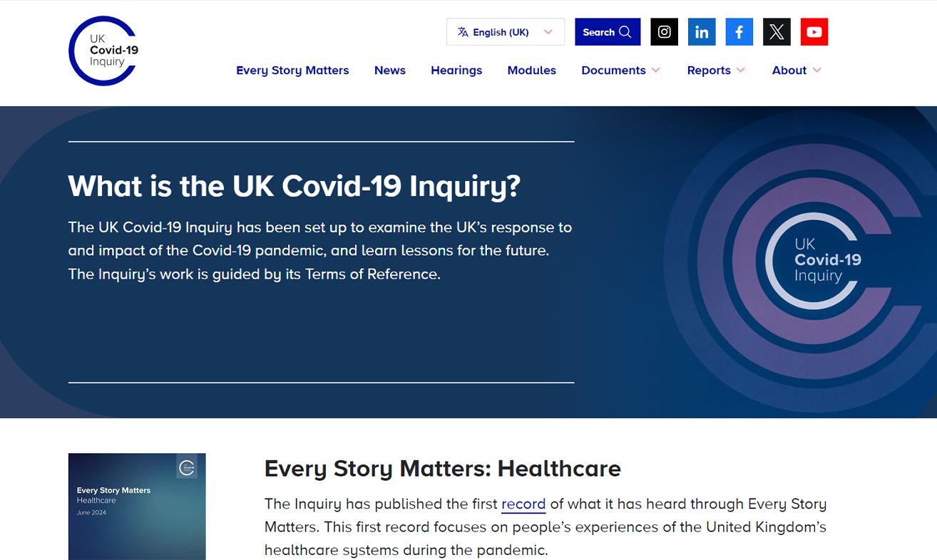The width and height of the screenshot is (937, 560).
Task: Follow the 'record' hyperlink in the paragraph
Action: coord(523,504)
